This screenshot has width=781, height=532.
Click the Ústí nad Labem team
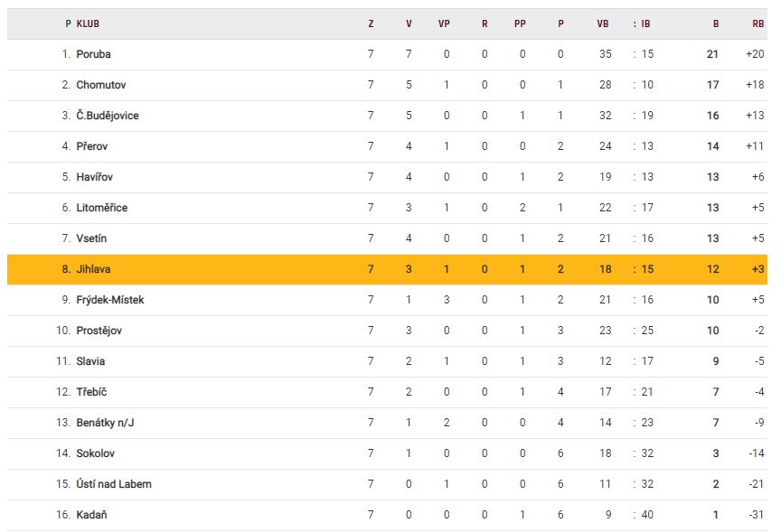(114, 484)
